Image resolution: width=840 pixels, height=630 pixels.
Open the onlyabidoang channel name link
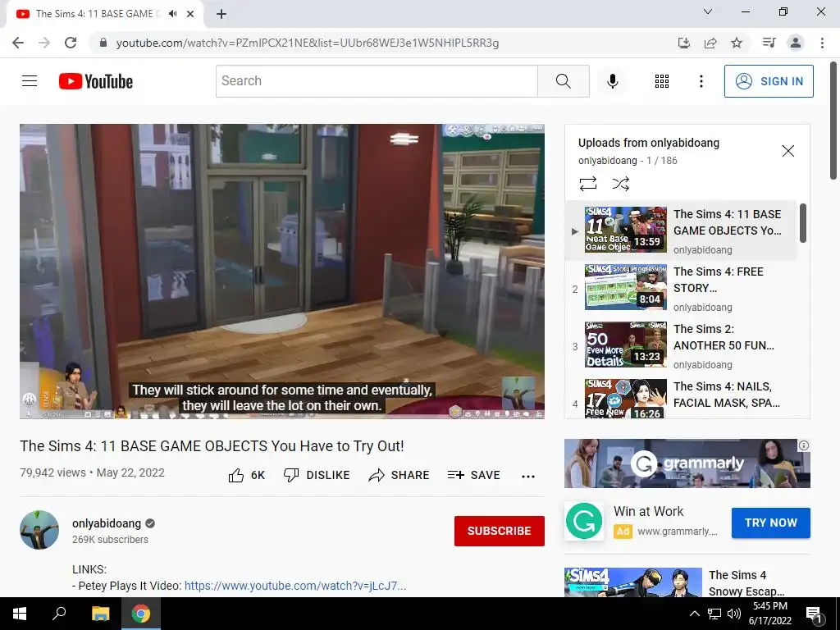coord(107,523)
